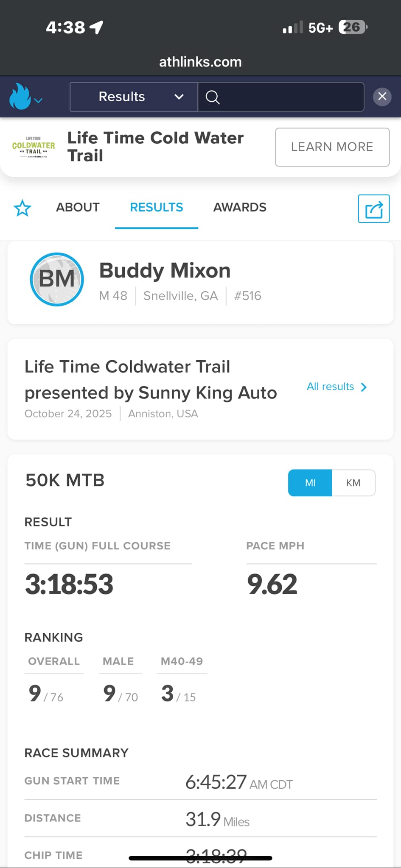
Task: Click the search magnifier icon
Action: click(213, 97)
